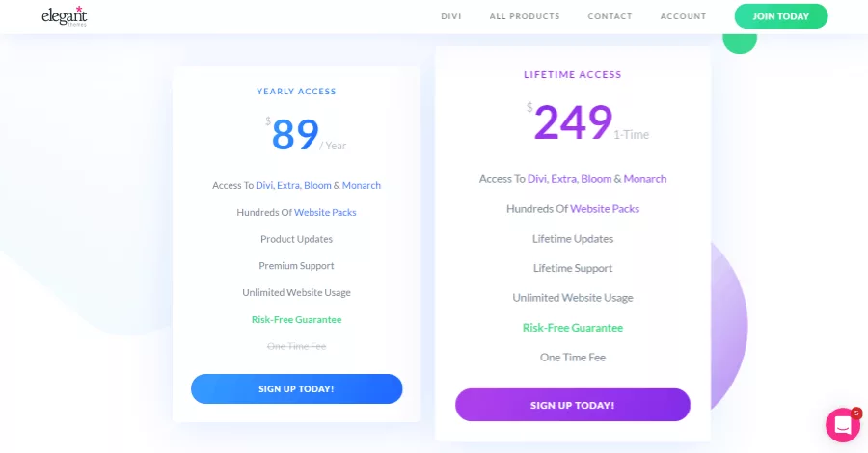Open Extra link in Lifetime Access card

(564, 179)
